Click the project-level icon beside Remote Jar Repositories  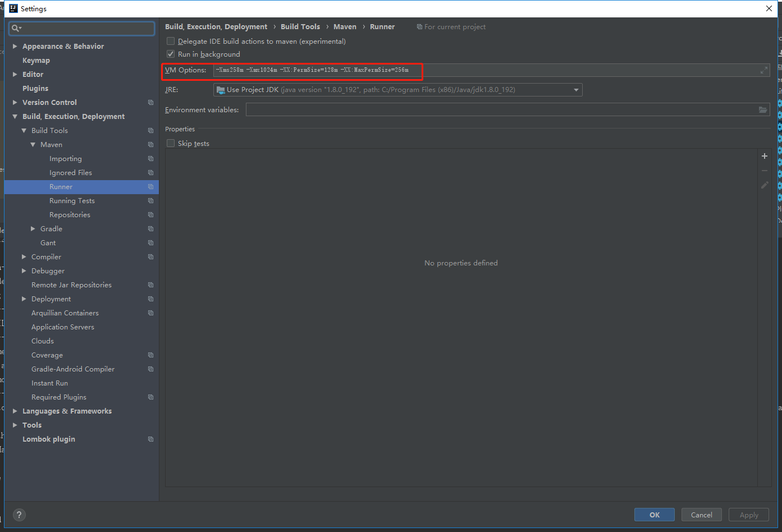click(x=150, y=285)
